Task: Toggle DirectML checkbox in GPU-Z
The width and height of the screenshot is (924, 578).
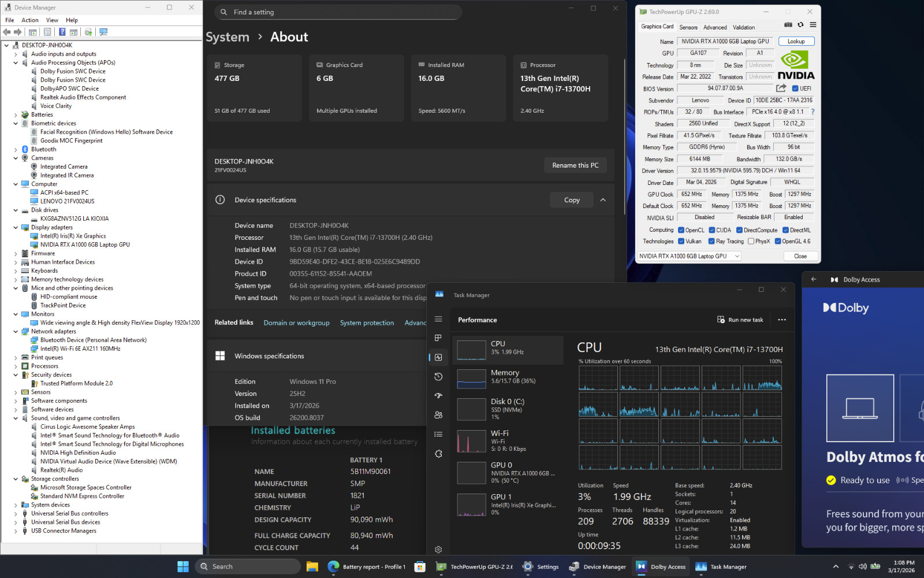Action: click(785, 230)
